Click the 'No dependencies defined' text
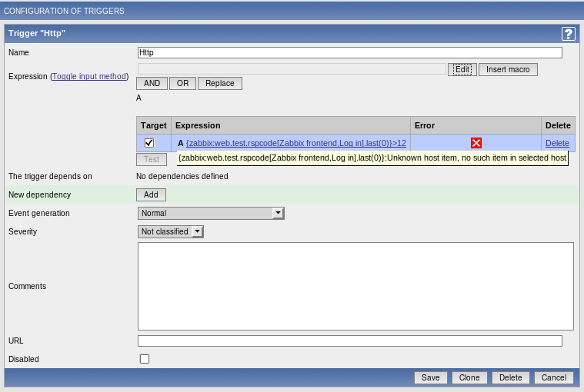 182,176
